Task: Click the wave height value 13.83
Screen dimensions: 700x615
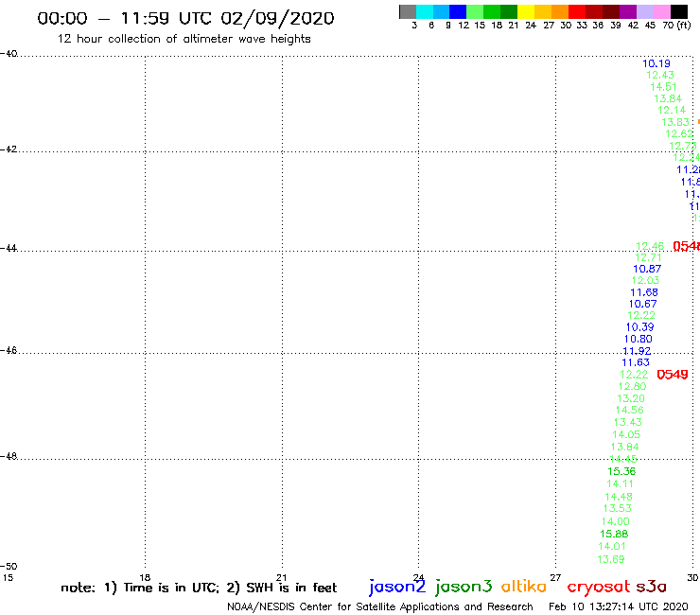Action: click(x=675, y=122)
